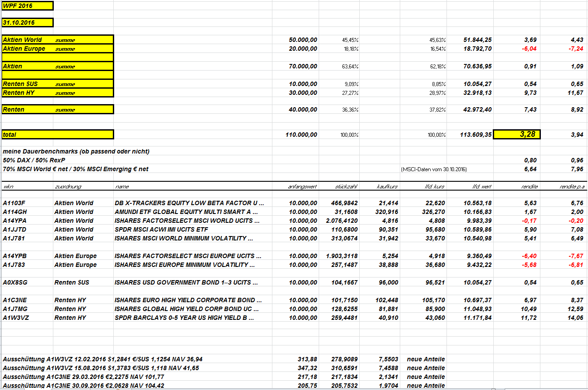Viewport: 588px width, 390px height.
Task: Click the MSCI-Daten vom 30.10.2016 note
Action: (x=434, y=169)
